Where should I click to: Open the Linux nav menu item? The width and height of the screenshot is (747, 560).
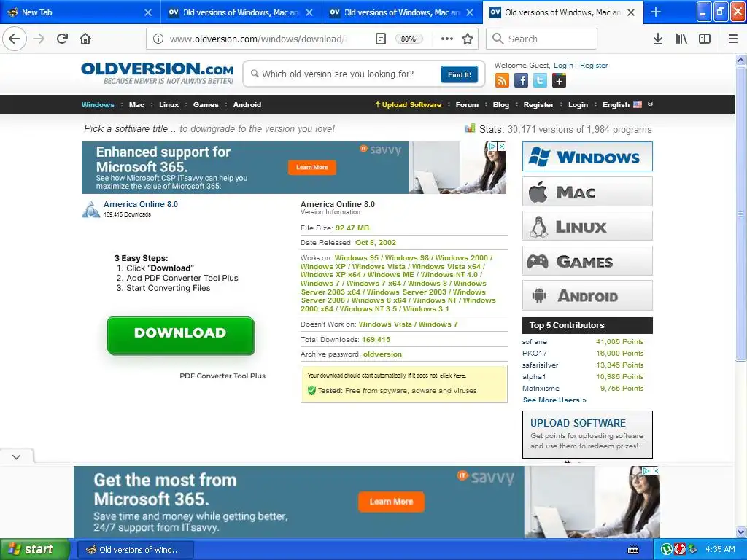coord(169,105)
